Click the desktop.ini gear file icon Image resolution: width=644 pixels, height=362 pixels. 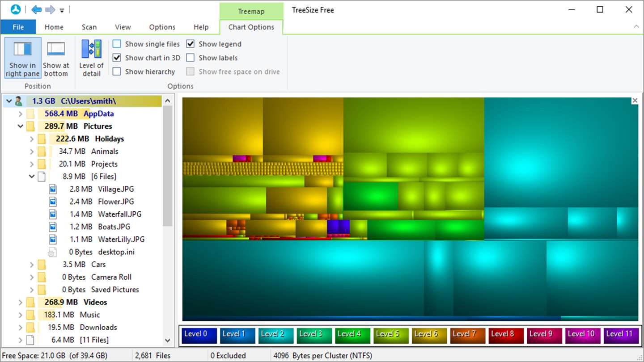pyautogui.click(x=52, y=252)
